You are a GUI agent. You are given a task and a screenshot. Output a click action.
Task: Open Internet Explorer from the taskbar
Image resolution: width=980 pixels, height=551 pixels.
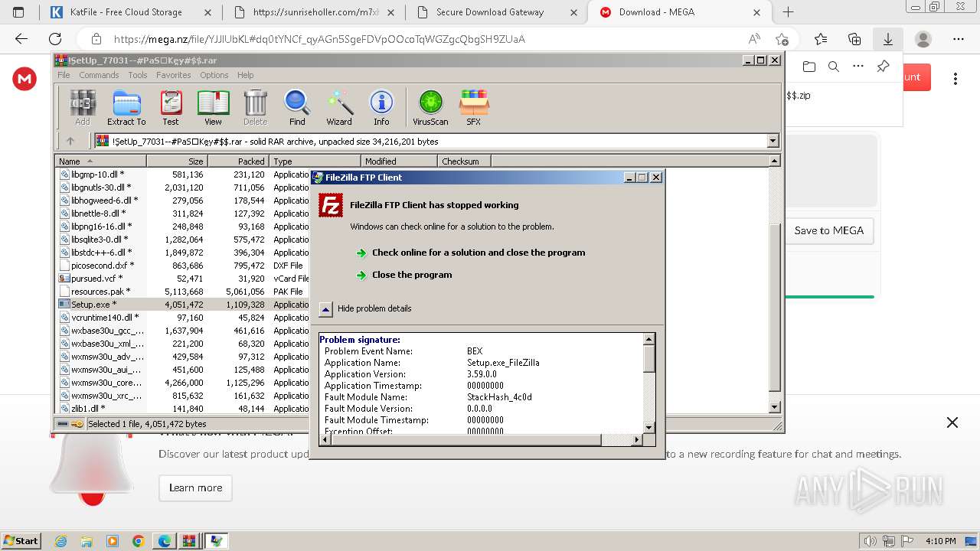click(61, 541)
